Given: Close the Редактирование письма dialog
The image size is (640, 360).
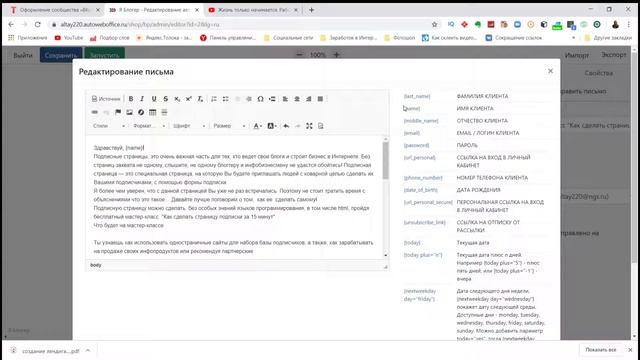Looking at the screenshot, I should point(550,71).
